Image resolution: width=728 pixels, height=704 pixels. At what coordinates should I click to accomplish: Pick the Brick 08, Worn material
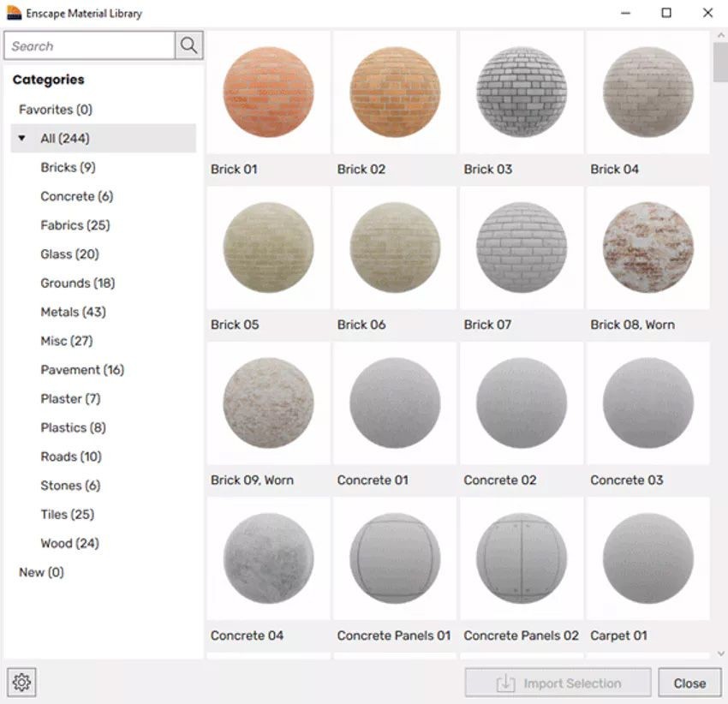coord(647,248)
